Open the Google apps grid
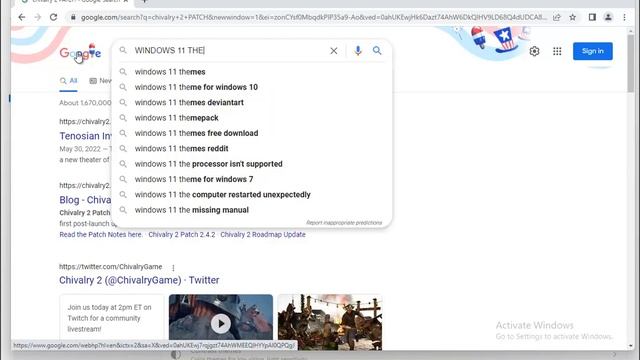 [x=557, y=51]
